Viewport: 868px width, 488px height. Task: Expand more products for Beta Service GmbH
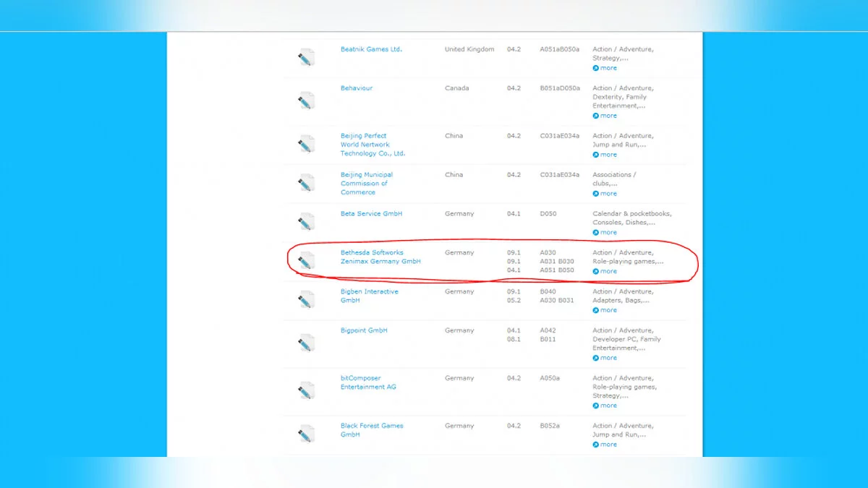(x=605, y=233)
